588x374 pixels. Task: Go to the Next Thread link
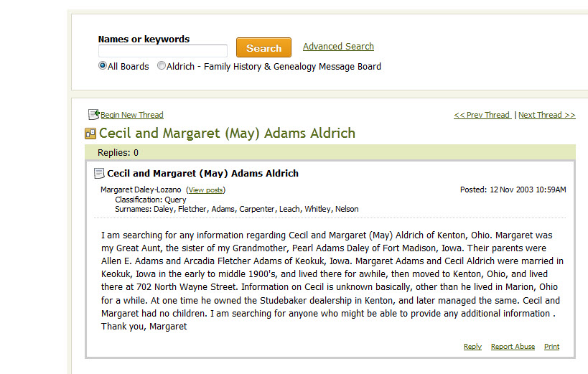click(547, 115)
